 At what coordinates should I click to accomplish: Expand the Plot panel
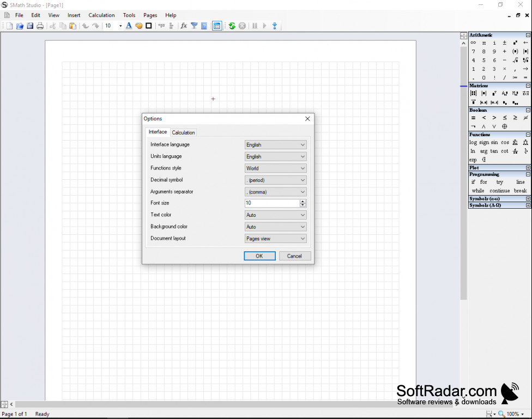pyautogui.click(x=528, y=168)
